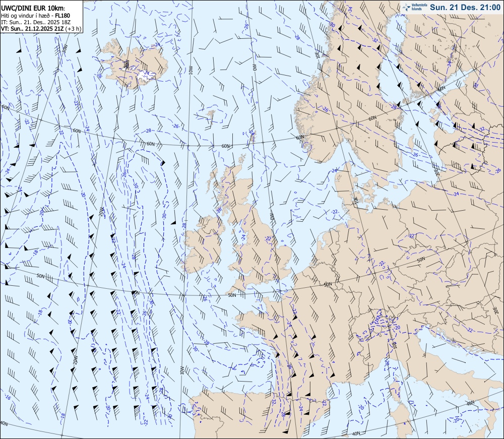
Task: Click the 'FL180' flight level text
Action: pos(62,16)
